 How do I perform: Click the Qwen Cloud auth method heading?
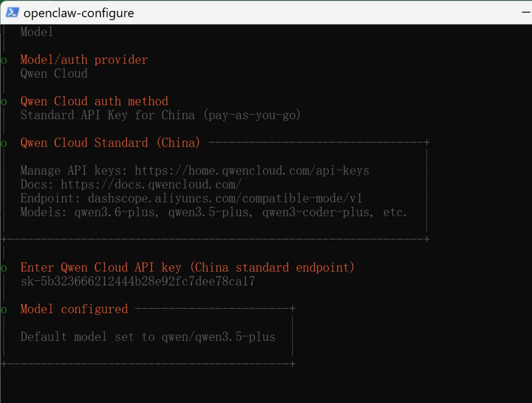[x=94, y=101]
